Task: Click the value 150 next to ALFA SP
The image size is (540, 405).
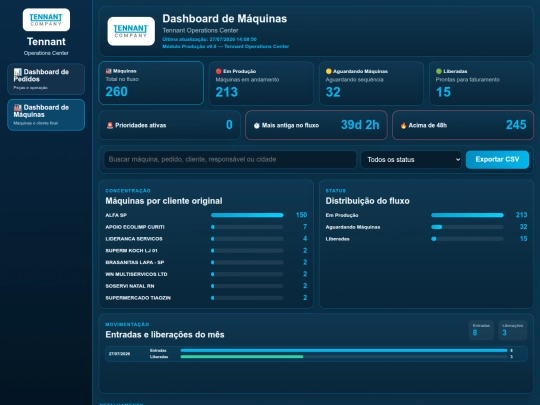Action: 301,215
